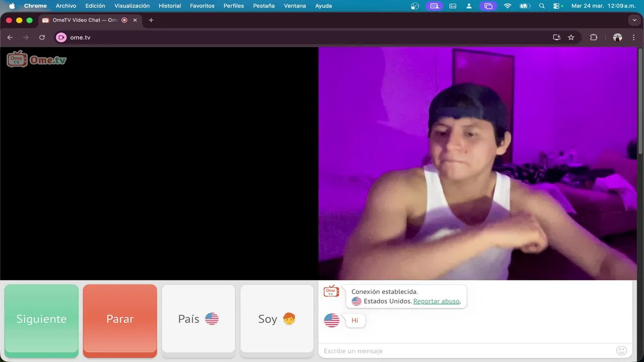Viewport: 644px width, 362px height.
Task: Click the date and time in menu bar
Action: click(604, 6)
